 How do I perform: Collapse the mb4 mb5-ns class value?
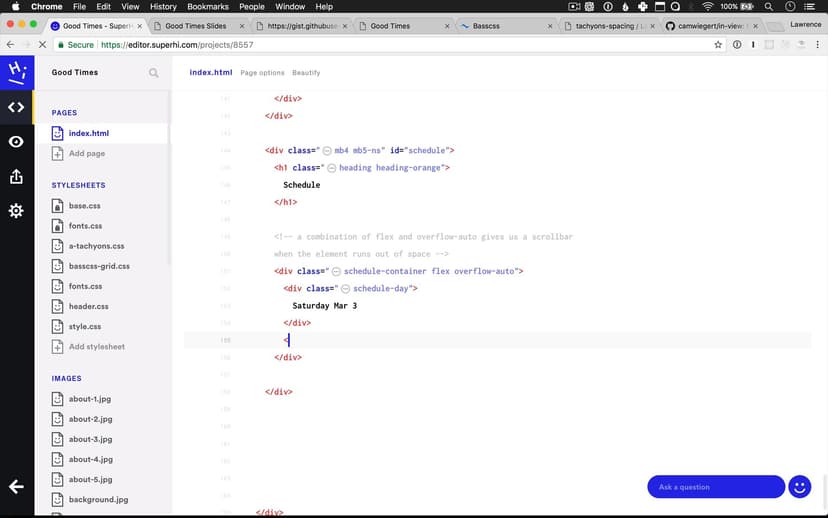(327, 150)
